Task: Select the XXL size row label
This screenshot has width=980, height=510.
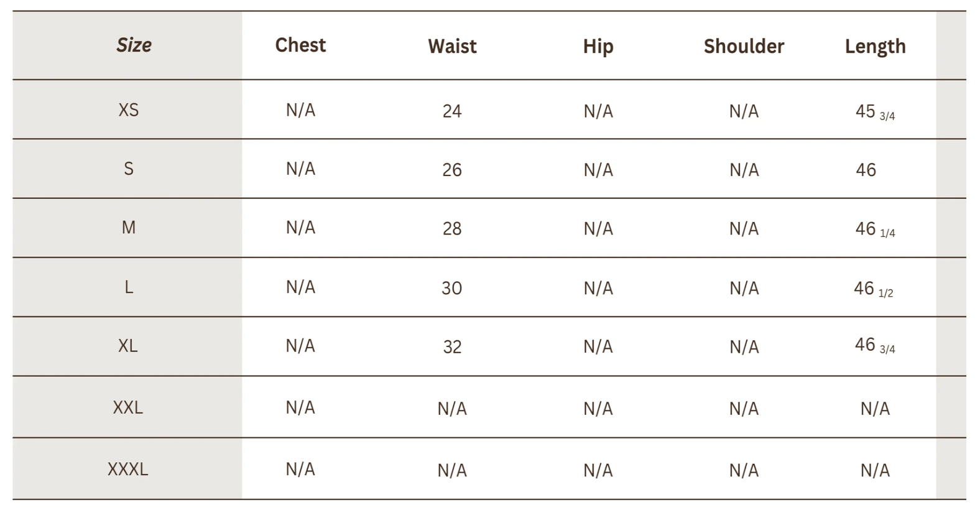Action: [x=128, y=407]
